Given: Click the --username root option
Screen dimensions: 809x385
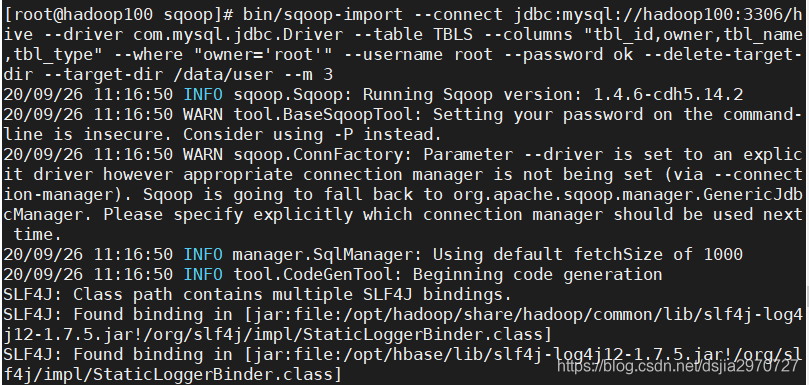Looking at the screenshot, I should pos(418,55).
